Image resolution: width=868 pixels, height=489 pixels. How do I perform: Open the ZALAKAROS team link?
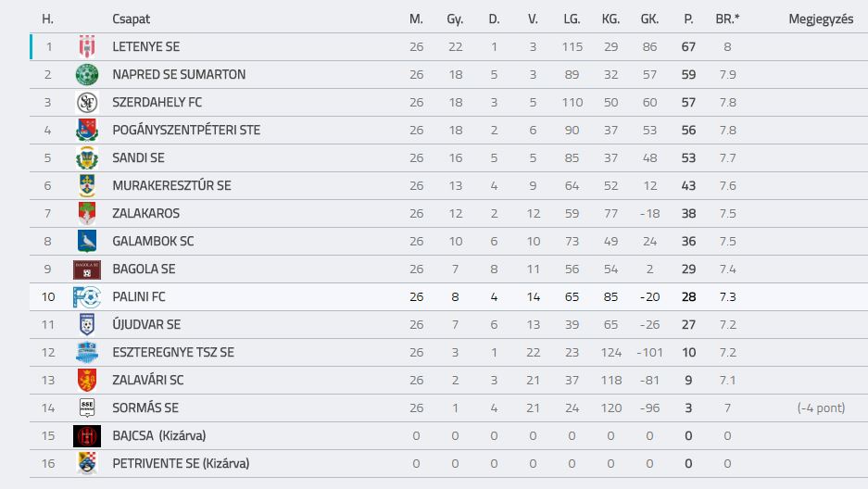(146, 214)
